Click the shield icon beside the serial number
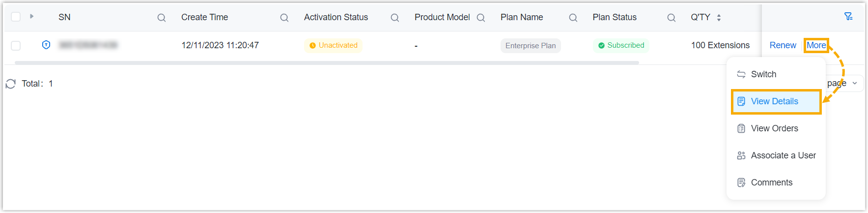The image size is (868, 213). click(46, 45)
